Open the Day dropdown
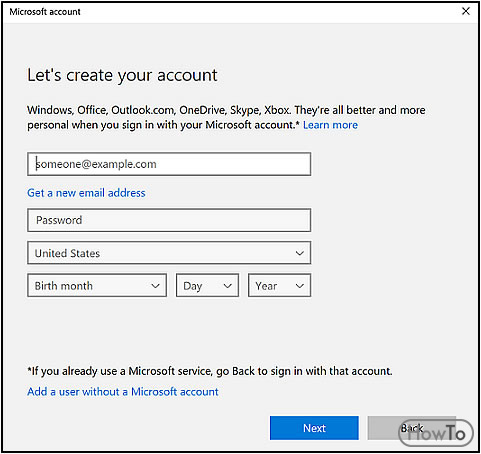The image size is (481, 454). tap(207, 285)
